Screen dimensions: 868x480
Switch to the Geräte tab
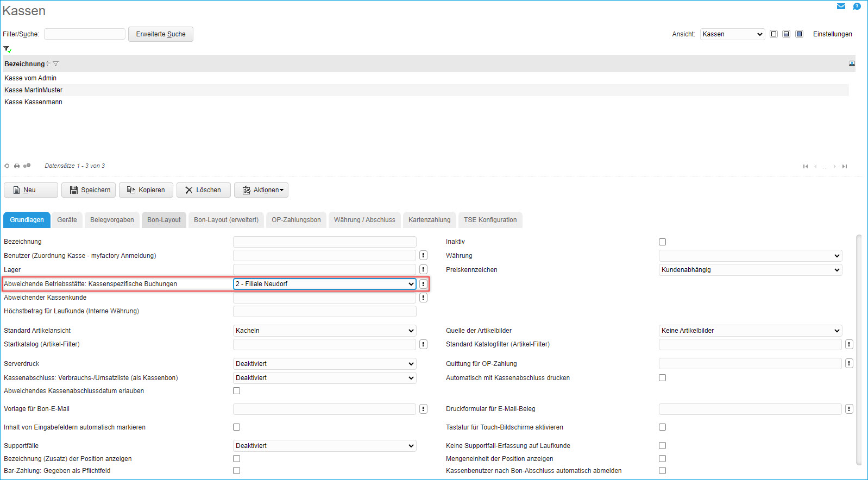pos(67,220)
